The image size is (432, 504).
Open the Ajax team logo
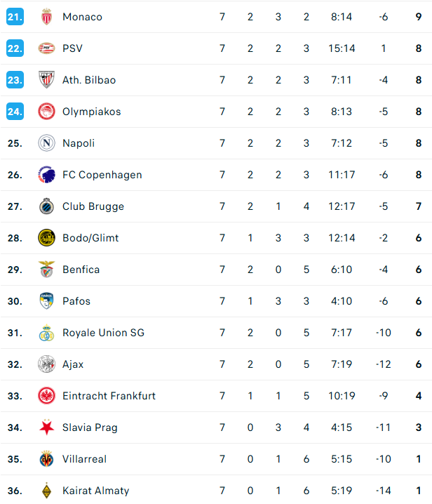(46, 364)
